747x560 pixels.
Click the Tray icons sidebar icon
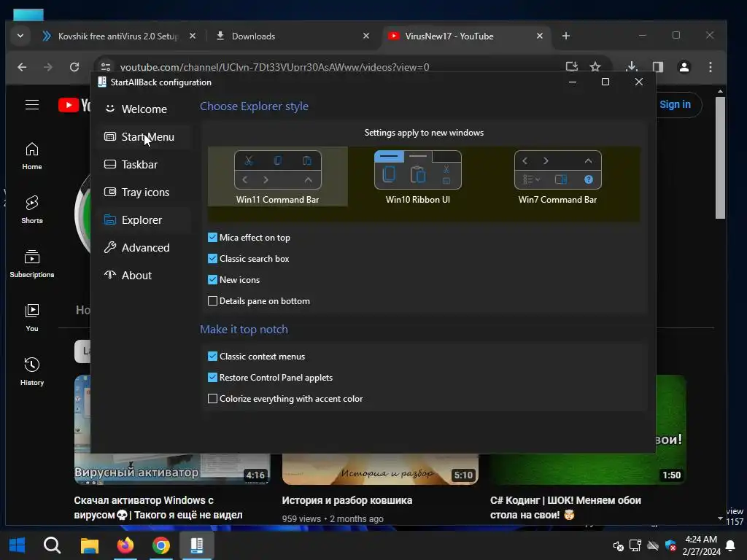click(110, 192)
